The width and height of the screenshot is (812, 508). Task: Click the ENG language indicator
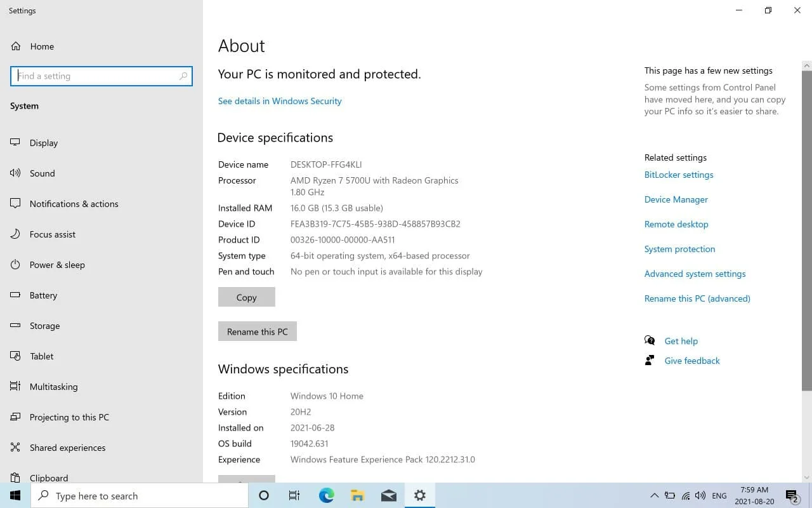point(719,496)
